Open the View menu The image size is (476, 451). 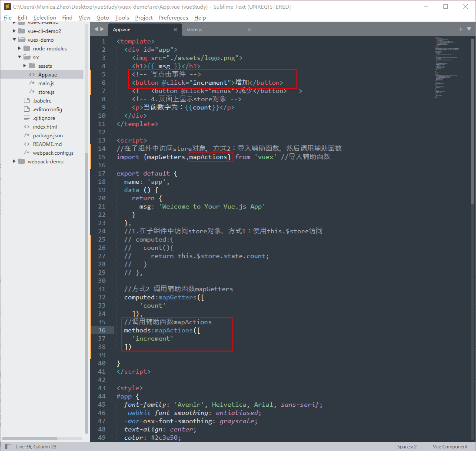[x=84, y=18]
